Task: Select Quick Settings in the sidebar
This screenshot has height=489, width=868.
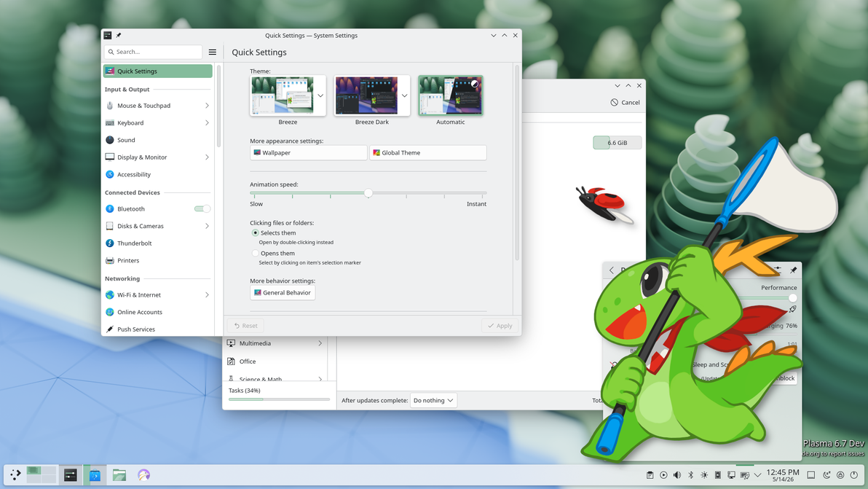Action: tap(158, 71)
